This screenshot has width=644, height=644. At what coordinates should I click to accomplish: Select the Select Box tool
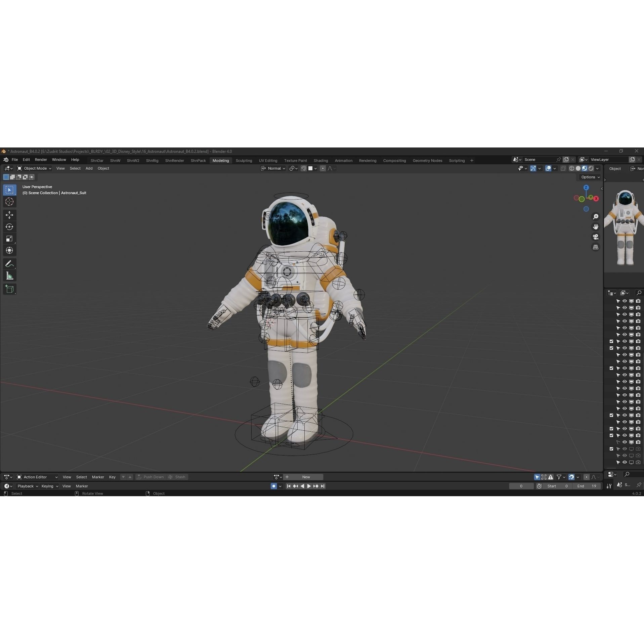coord(9,190)
